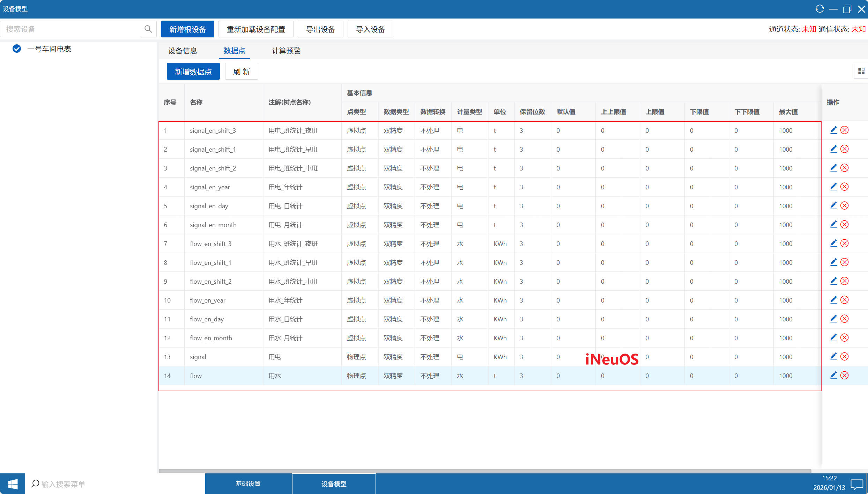Viewport: 868px width, 494px height.
Task: Click the 导出设备 button
Action: pos(320,29)
